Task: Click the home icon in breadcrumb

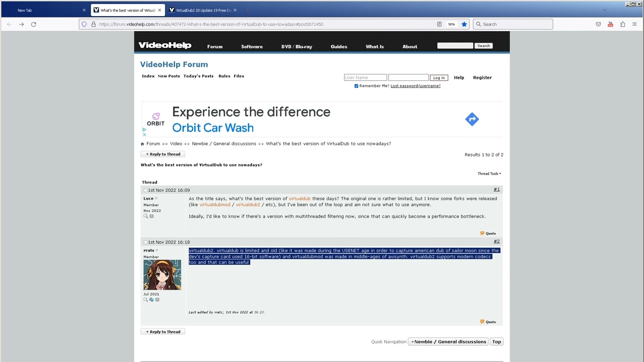Action: point(142,144)
